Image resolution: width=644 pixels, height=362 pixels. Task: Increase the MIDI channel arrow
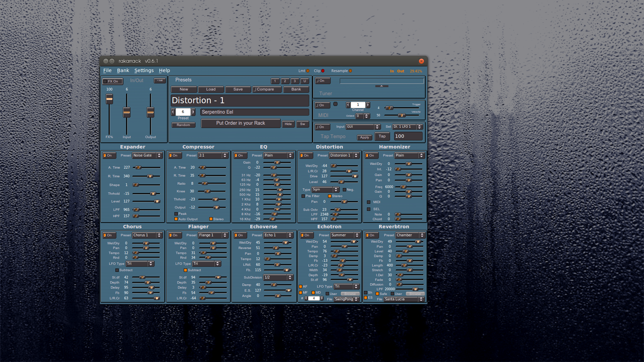pyautogui.click(x=368, y=105)
